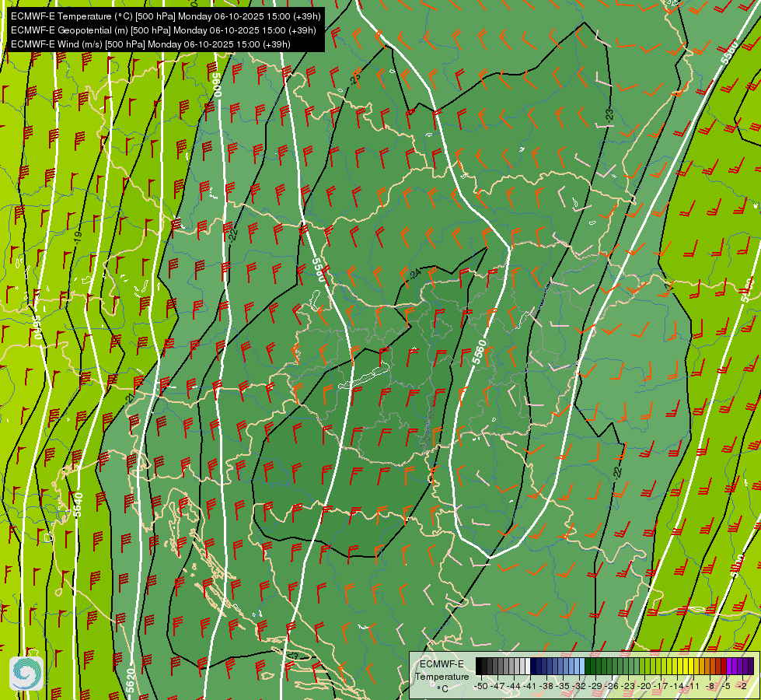
Task: Click the -20 legend scale label
Action: pos(644,686)
